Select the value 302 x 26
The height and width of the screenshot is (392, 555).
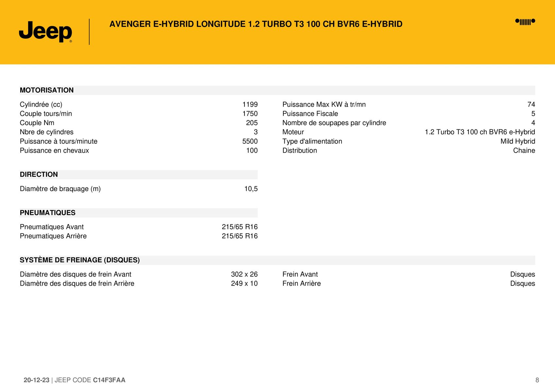[244, 274]
